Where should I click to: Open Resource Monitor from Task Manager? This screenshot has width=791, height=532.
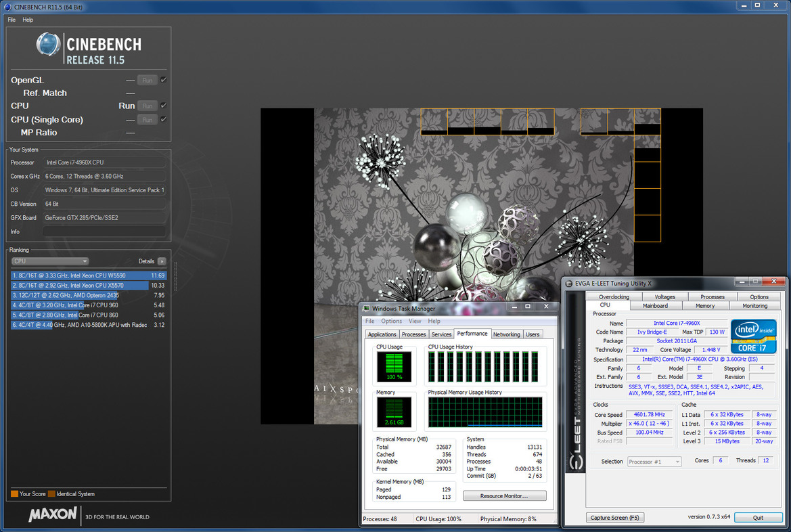coord(504,495)
